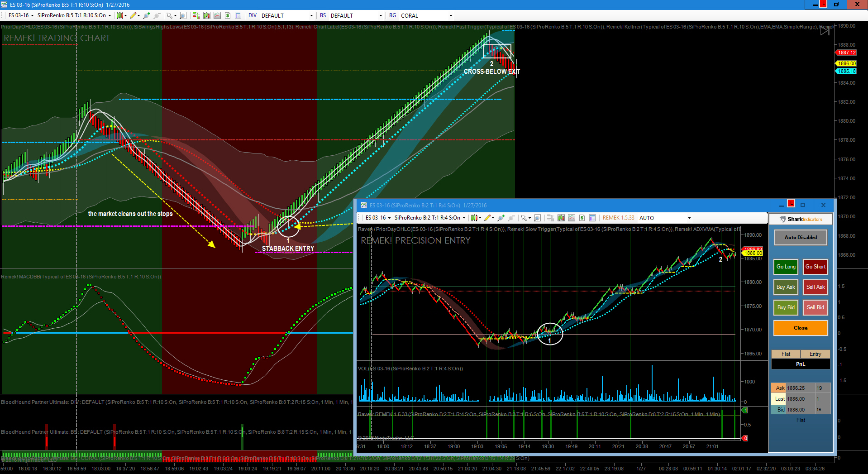
Task: Select the Flat tab in trade panel
Action: [x=786, y=354]
